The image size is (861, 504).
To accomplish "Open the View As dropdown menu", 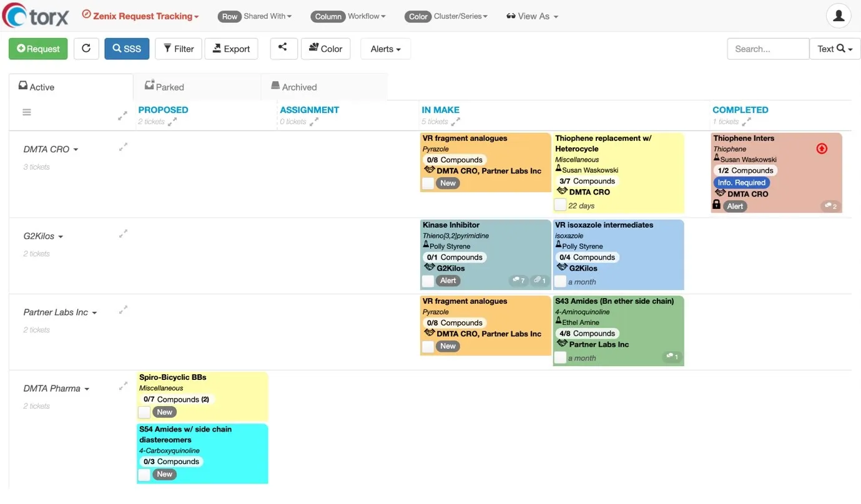I will click(532, 16).
